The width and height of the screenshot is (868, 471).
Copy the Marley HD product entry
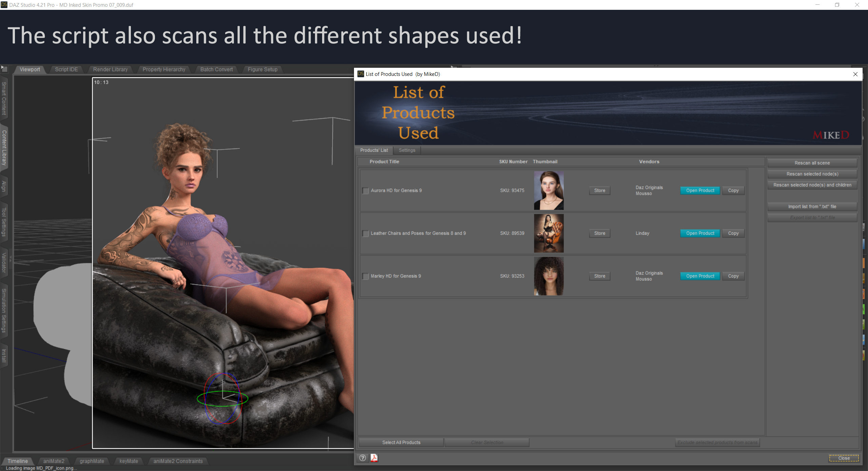point(733,276)
